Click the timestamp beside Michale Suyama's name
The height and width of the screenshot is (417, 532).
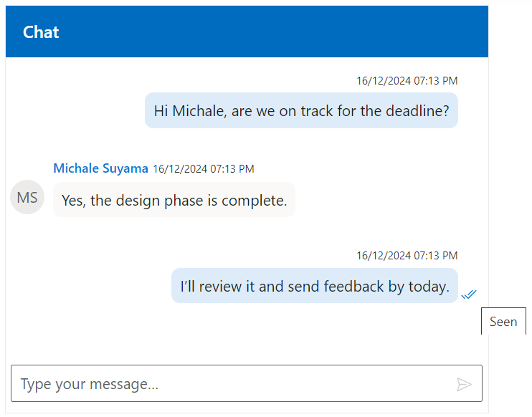(x=204, y=169)
